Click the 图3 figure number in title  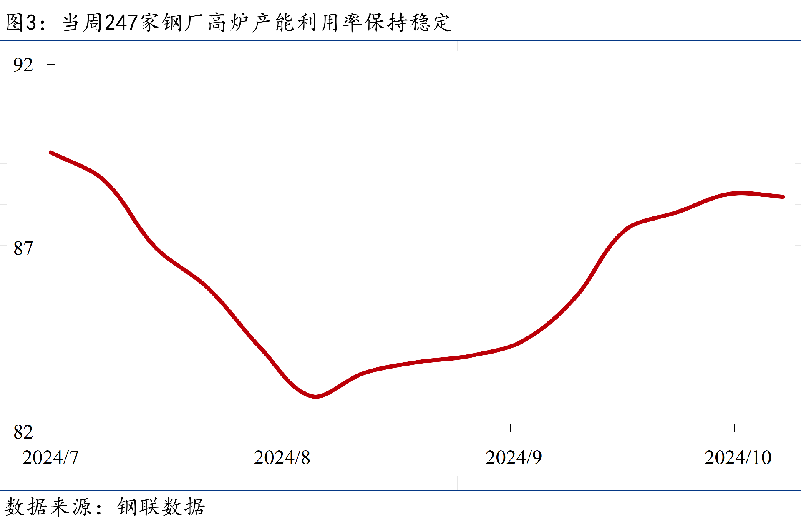pyautogui.click(x=22, y=23)
